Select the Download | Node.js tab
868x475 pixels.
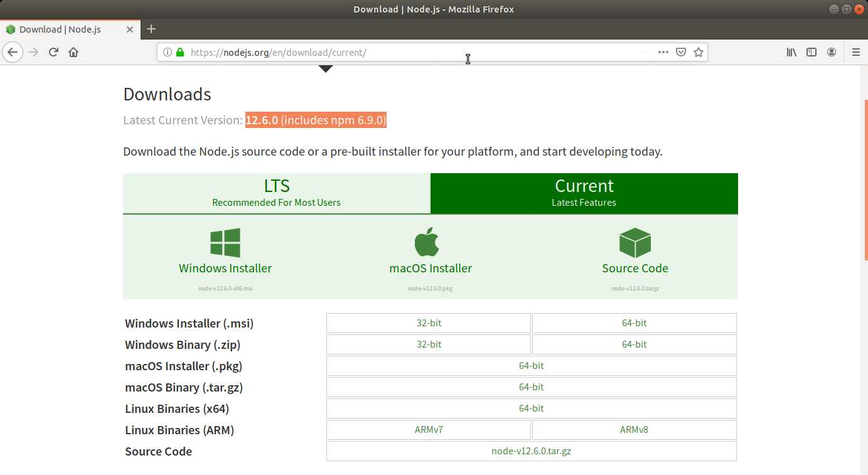(70, 29)
